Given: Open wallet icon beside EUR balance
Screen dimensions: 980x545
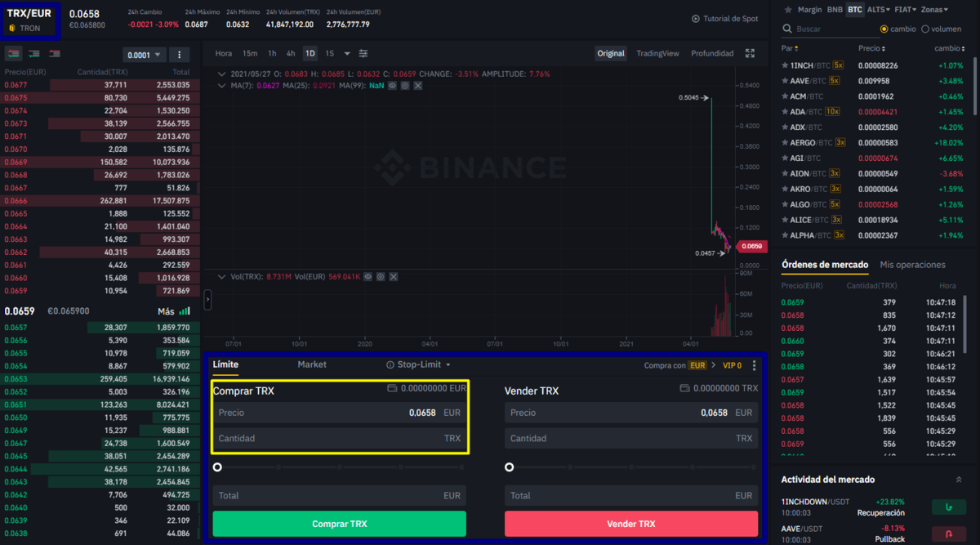Looking at the screenshot, I should [392, 388].
